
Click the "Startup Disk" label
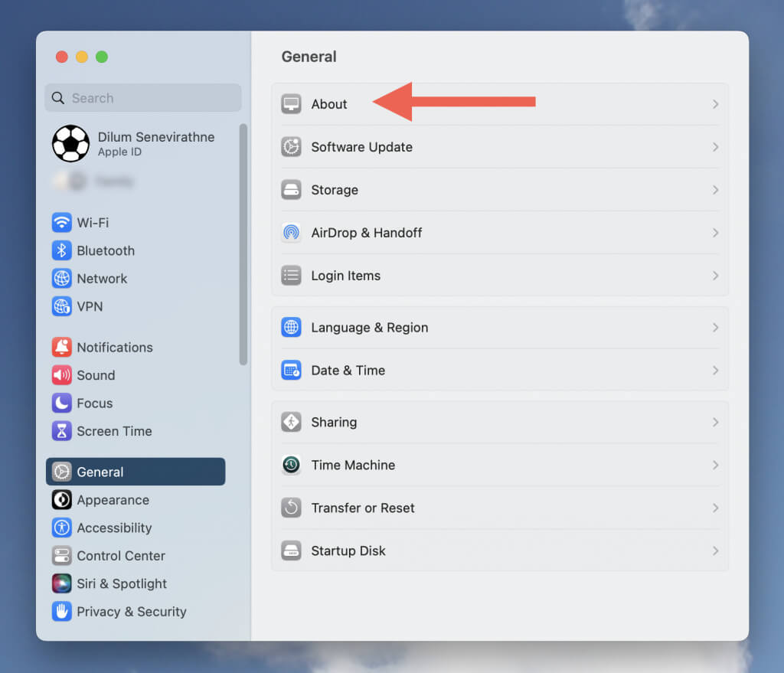coord(348,550)
